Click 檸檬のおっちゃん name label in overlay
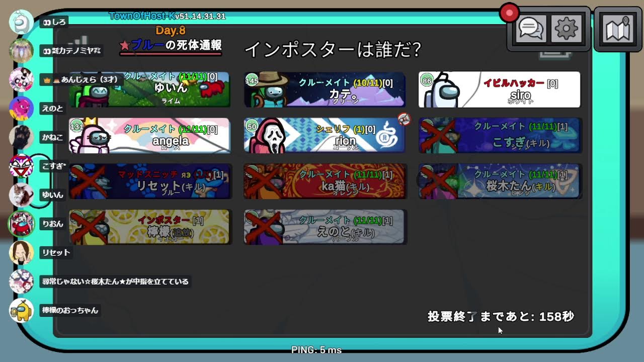The width and height of the screenshot is (644, 362). [x=70, y=310]
